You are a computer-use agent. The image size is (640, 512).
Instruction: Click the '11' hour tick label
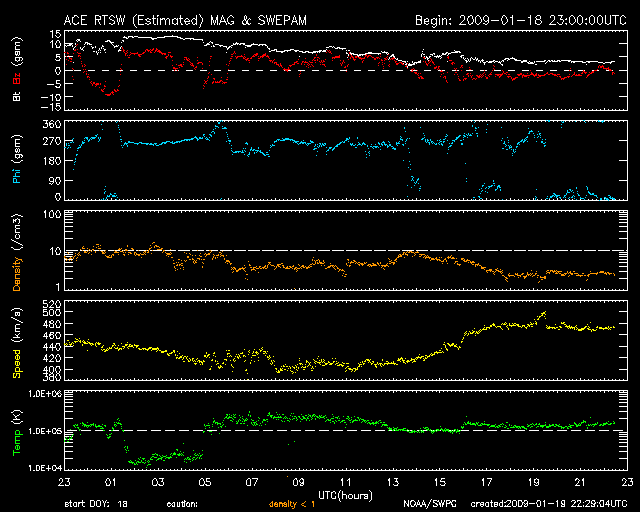[x=346, y=482]
